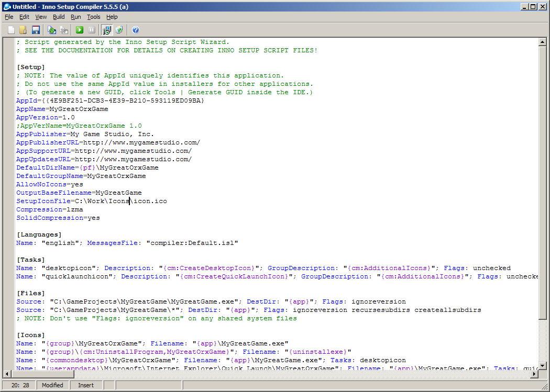Screen dimensions: 550x392
Task: Click the 'AppName=MyGreatOrxGame' line
Action: click(x=62, y=109)
